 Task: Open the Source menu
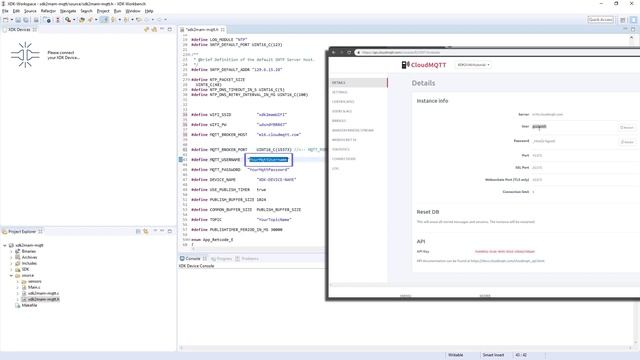pyautogui.click(x=30, y=11)
